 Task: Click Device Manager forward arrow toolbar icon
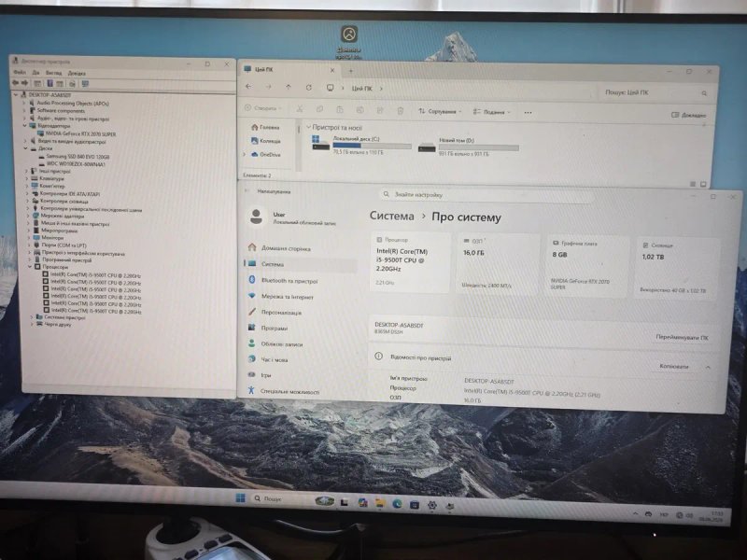25,83
